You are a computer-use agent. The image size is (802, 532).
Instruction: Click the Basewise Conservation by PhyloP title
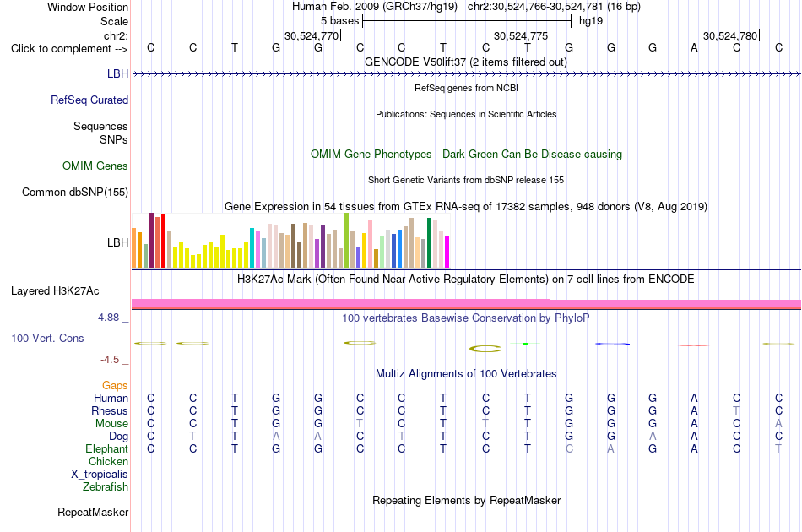tap(466, 318)
